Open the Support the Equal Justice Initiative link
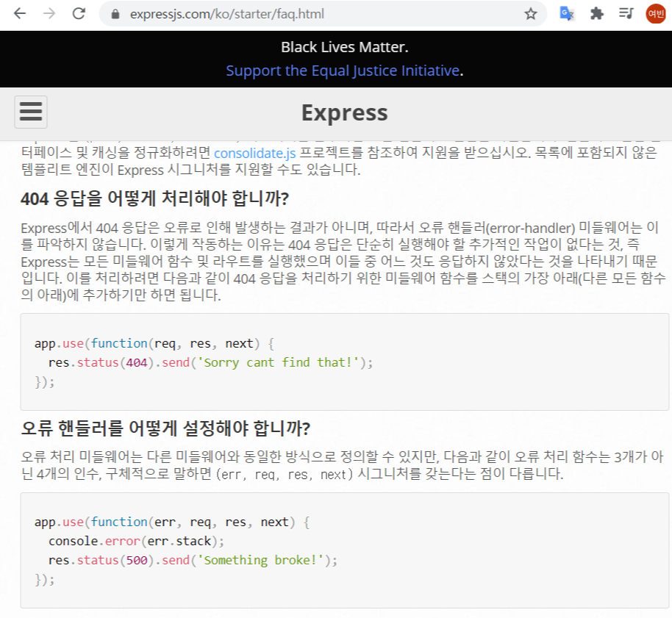 [x=343, y=71]
